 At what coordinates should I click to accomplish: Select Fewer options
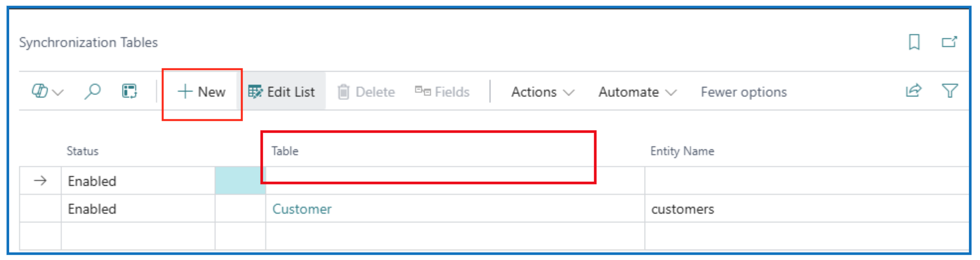point(743,92)
